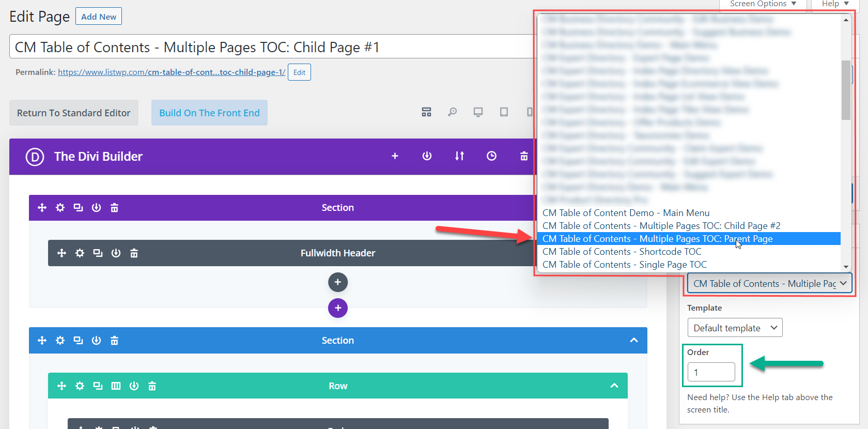Viewport: 868px width, 429px height.
Task: Change Row column structure icon
Action: pyautogui.click(x=116, y=386)
